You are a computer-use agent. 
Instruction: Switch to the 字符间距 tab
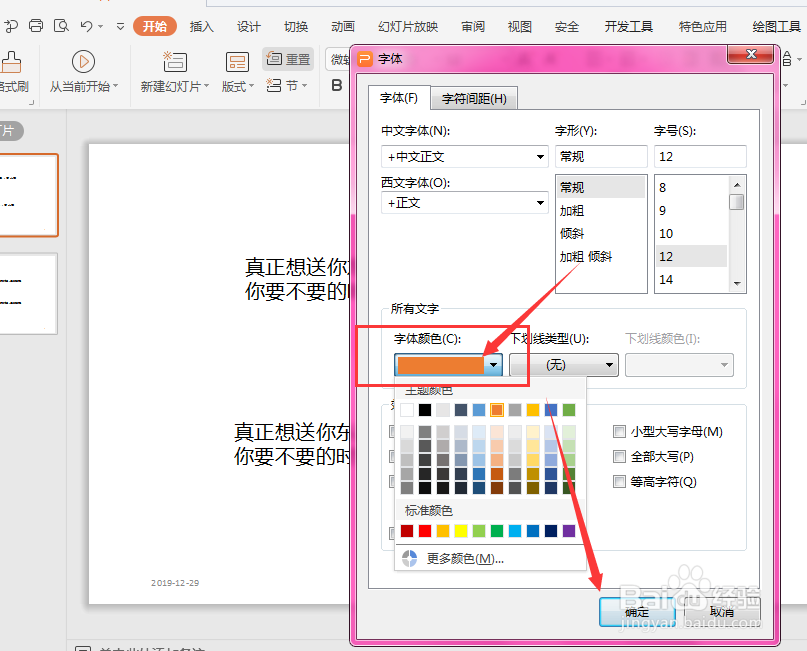pyautogui.click(x=474, y=97)
